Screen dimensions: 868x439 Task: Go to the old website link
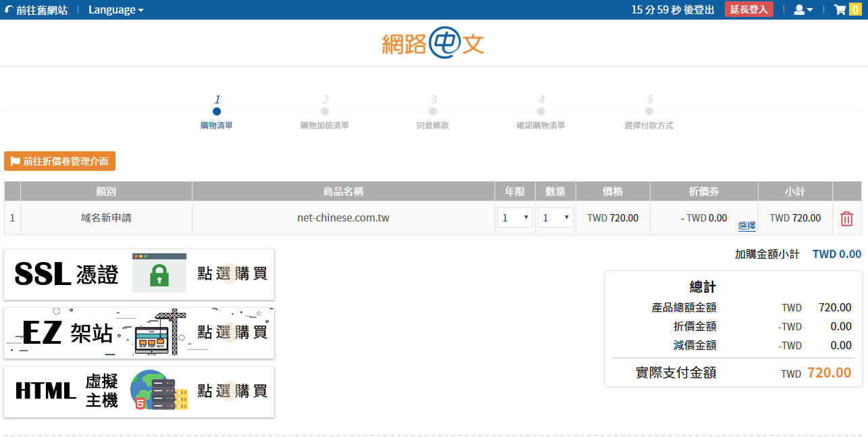pyautogui.click(x=36, y=10)
